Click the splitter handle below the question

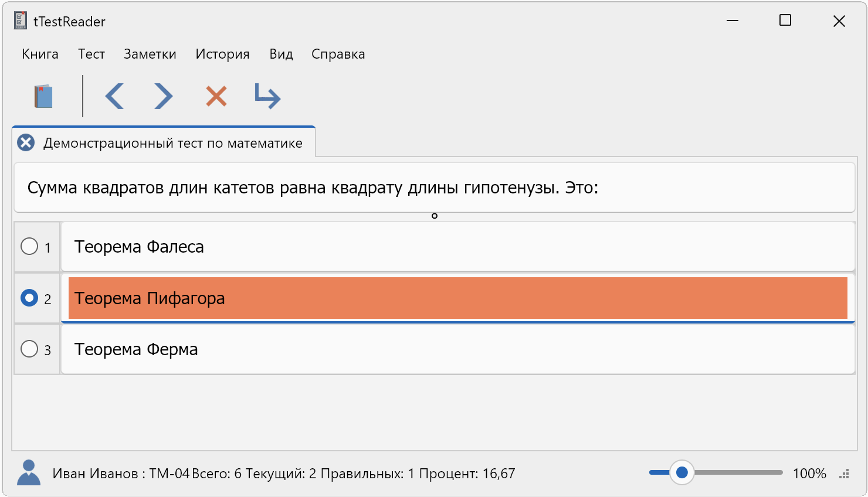(x=435, y=216)
